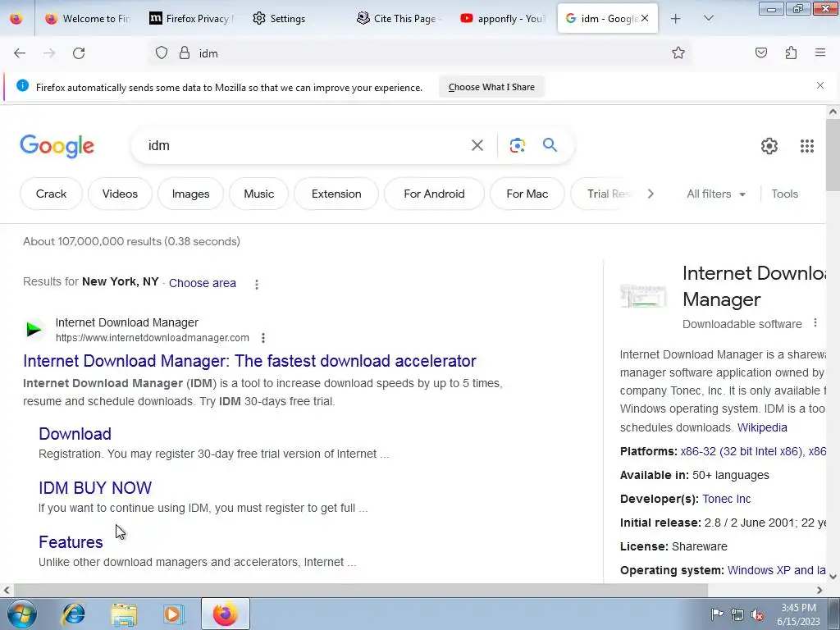Bookmark this page with the star
The image size is (840, 630).
(678, 53)
